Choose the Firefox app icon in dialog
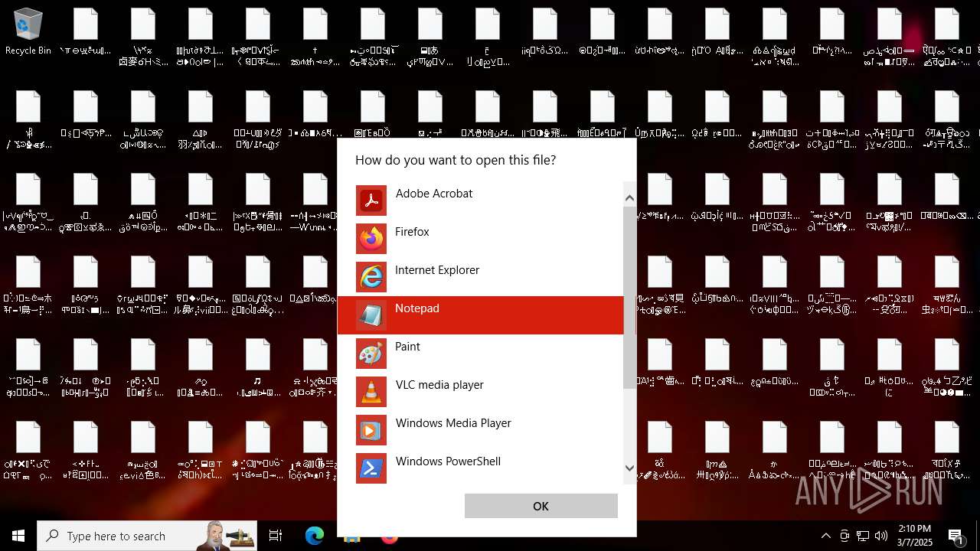Image resolution: width=980 pixels, height=551 pixels. pos(371,239)
